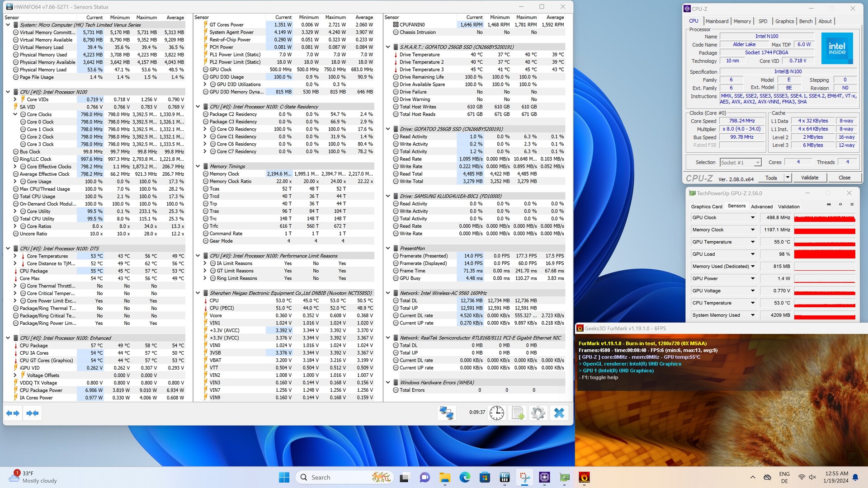
Task: Switch to FurMark via its taskbar icon
Action: coord(584,477)
